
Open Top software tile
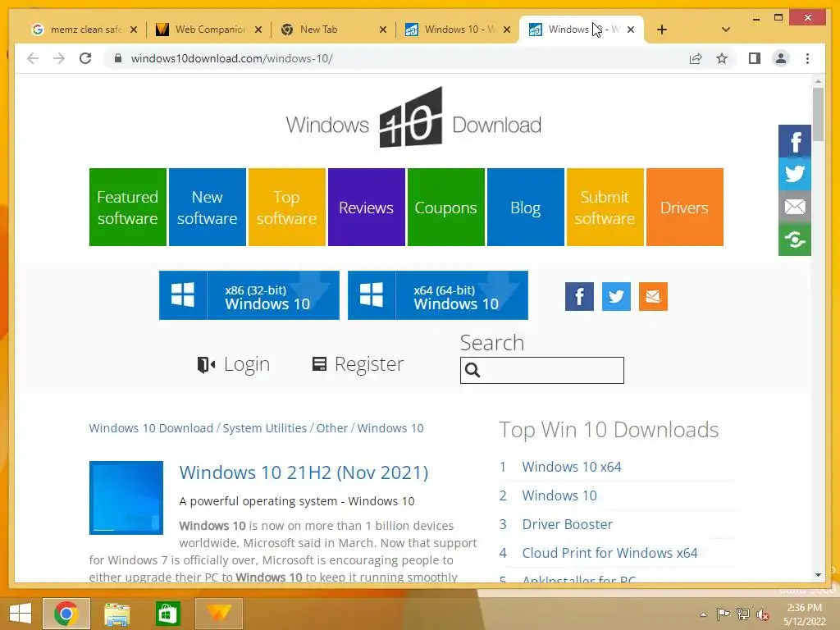click(x=286, y=208)
